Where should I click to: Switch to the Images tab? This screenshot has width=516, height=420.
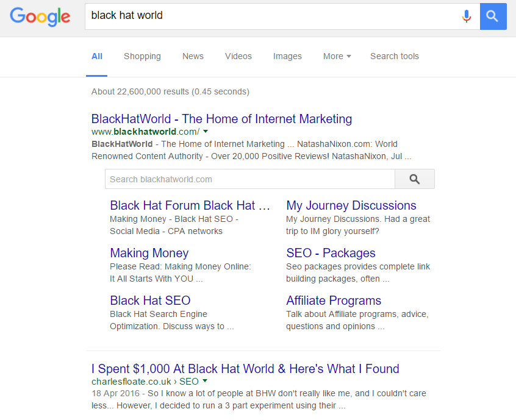(x=287, y=56)
